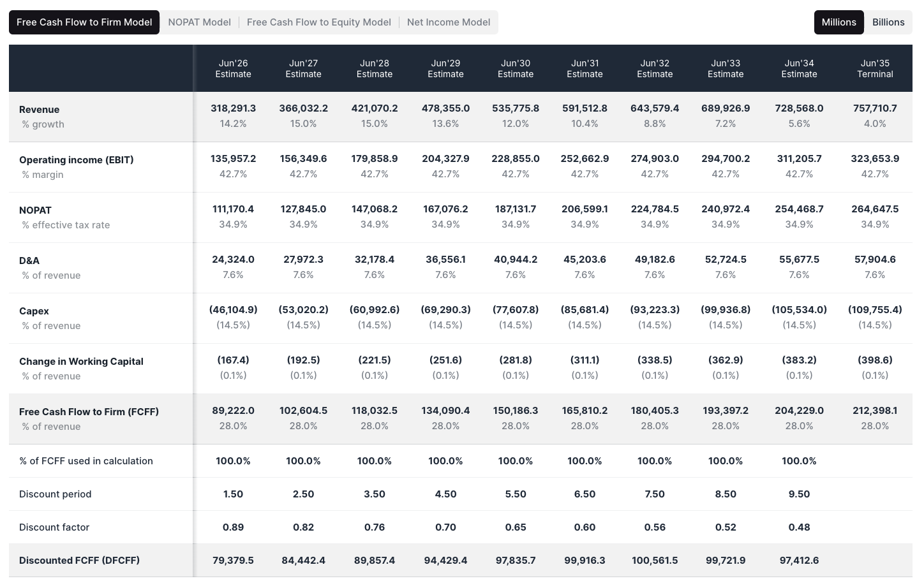Open the Free Cash Flow to Equity Model tab
924x588 pixels.
point(318,22)
